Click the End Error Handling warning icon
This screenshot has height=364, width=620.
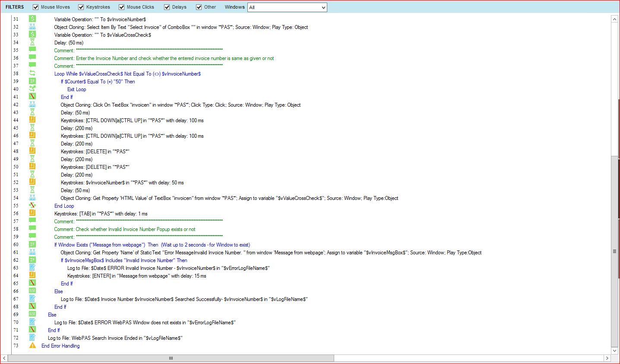32,345
